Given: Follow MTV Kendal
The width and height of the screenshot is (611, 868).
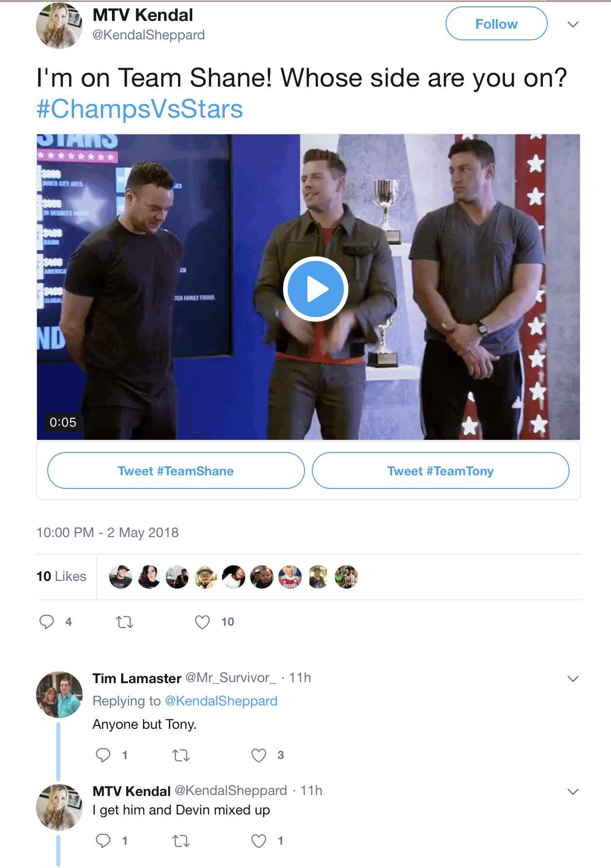Looking at the screenshot, I should tap(497, 23).
